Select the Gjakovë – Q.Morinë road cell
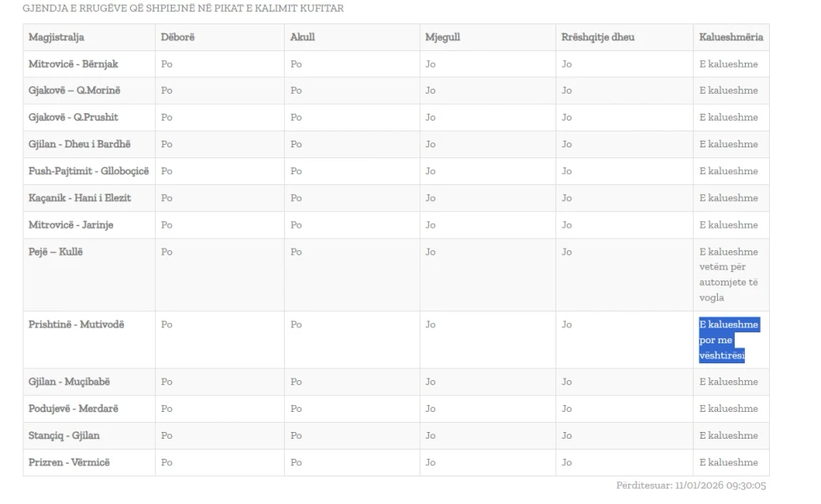This screenshot has height=504, width=821. pyautogui.click(x=76, y=90)
